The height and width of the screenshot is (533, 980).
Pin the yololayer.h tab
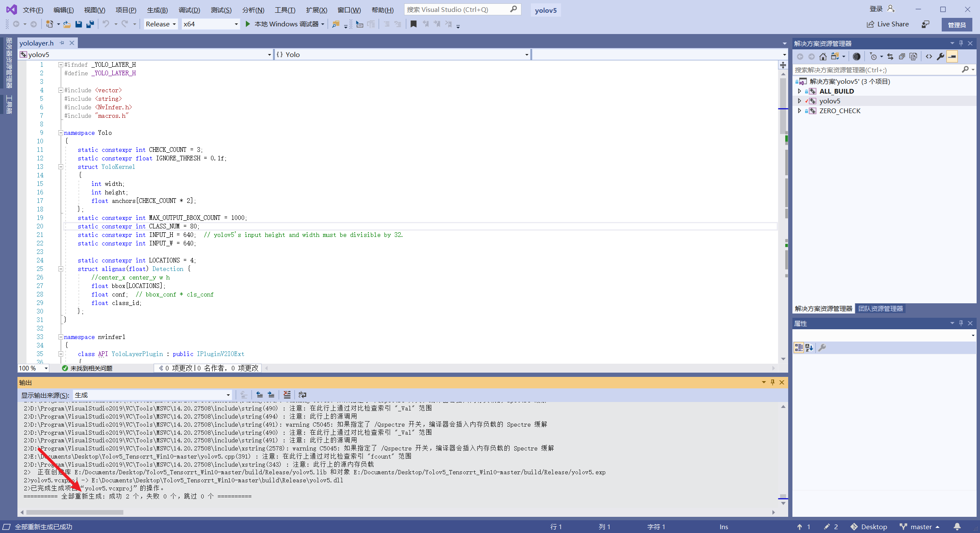62,43
